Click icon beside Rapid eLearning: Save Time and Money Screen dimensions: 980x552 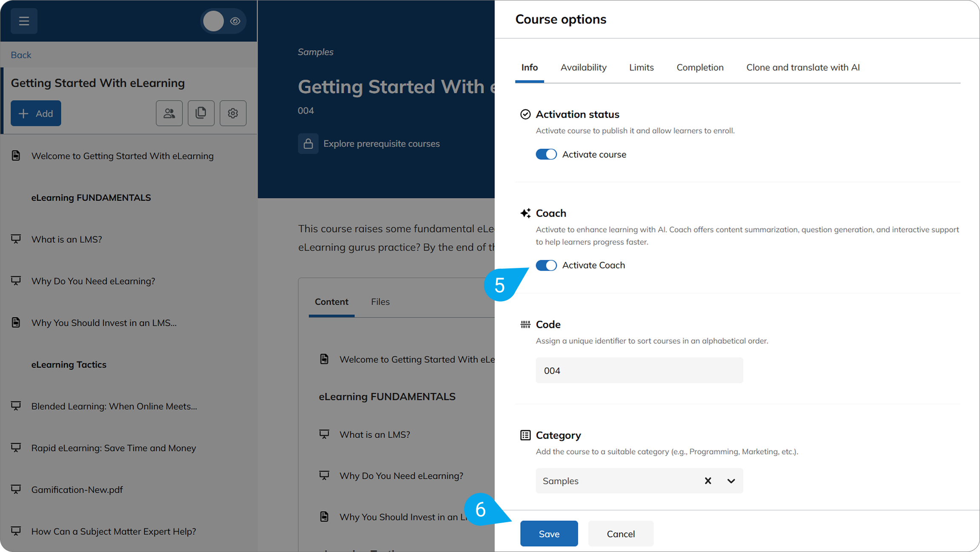(16, 448)
